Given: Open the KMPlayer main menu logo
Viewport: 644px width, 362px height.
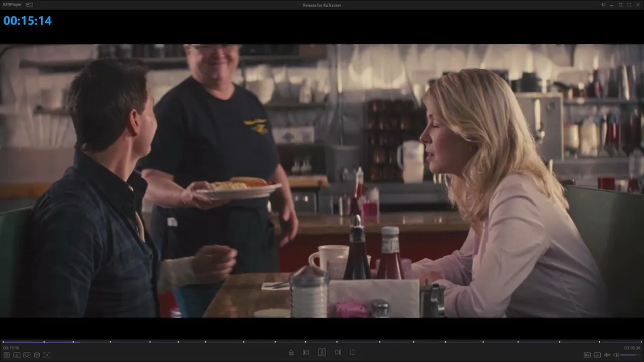Looking at the screenshot, I should (x=13, y=5).
